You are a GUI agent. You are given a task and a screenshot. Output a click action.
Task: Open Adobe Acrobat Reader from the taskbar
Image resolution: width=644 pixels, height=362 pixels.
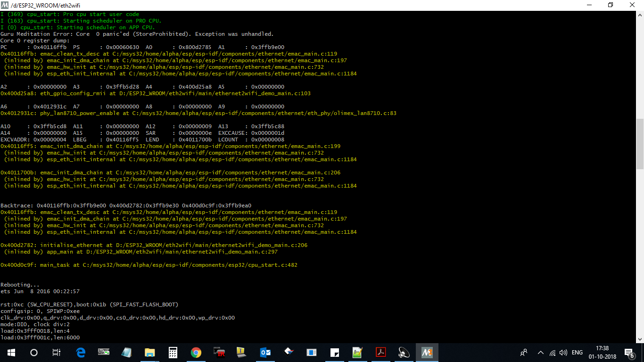[x=381, y=353]
